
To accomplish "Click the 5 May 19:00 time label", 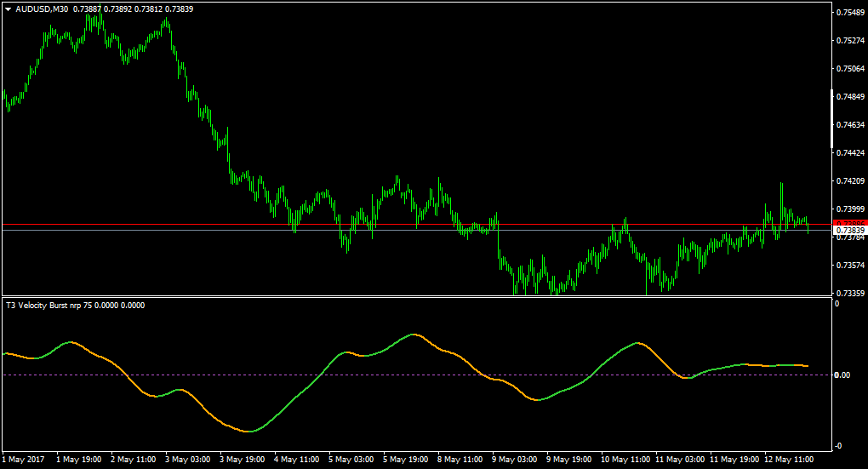I will [x=406, y=459].
